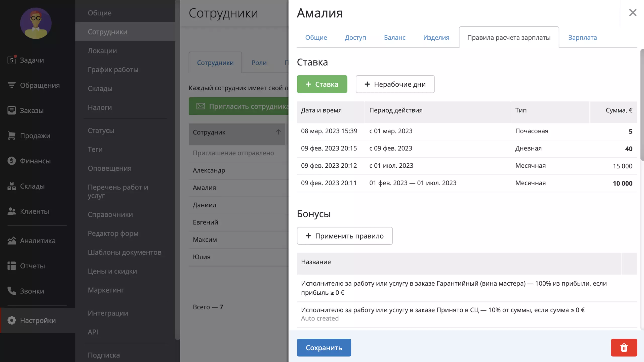Image resolution: width=644 pixels, height=362 pixels.
Task: Click the Финансы dollar coin icon
Action: (x=12, y=161)
